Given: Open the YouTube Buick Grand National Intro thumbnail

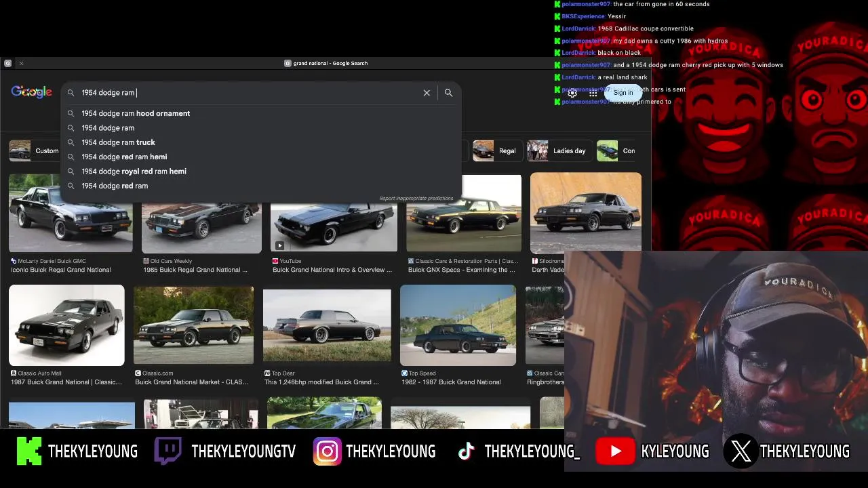Looking at the screenshot, I should tap(334, 227).
